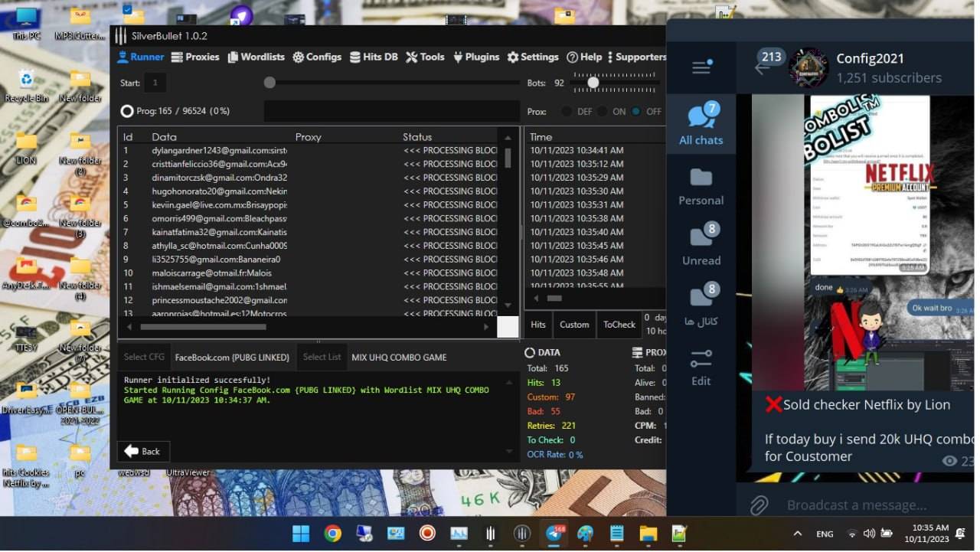Image resolution: width=980 pixels, height=552 pixels.
Task: Select Recycle Bin desktop icon
Action: coord(27,86)
